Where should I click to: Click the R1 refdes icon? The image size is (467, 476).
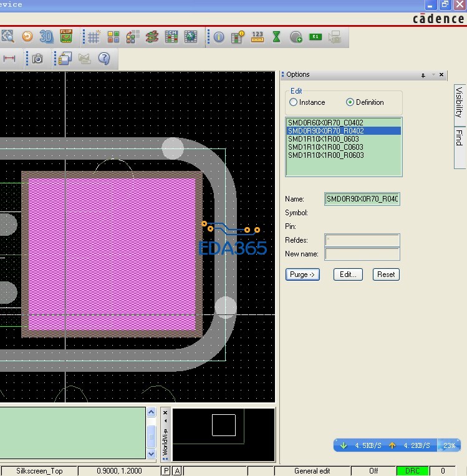pyautogui.click(x=315, y=37)
